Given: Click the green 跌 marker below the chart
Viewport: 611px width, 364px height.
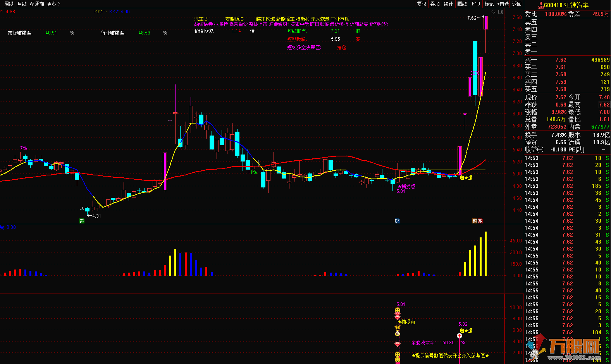Looking at the screenshot, I should (82, 221).
